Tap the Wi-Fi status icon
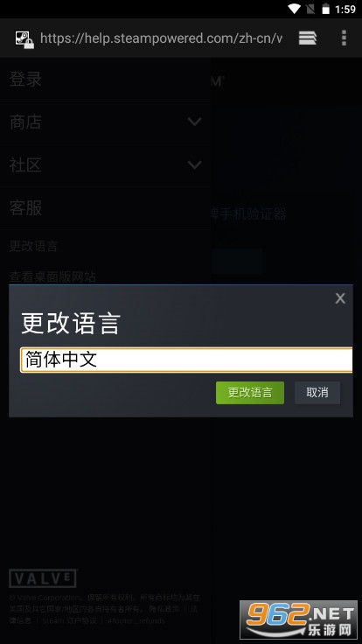Screen dimensions: 362x644 (295, 9)
